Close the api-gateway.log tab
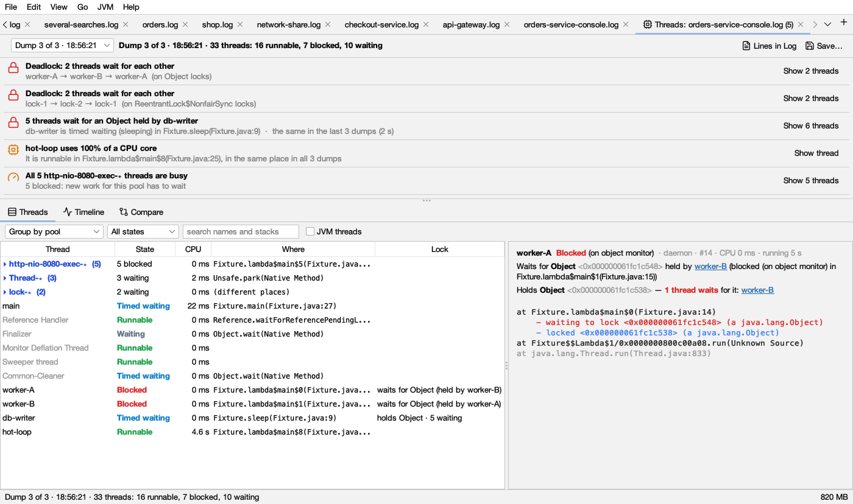The height and width of the screenshot is (504, 853). pyautogui.click(x=507, y=24)
